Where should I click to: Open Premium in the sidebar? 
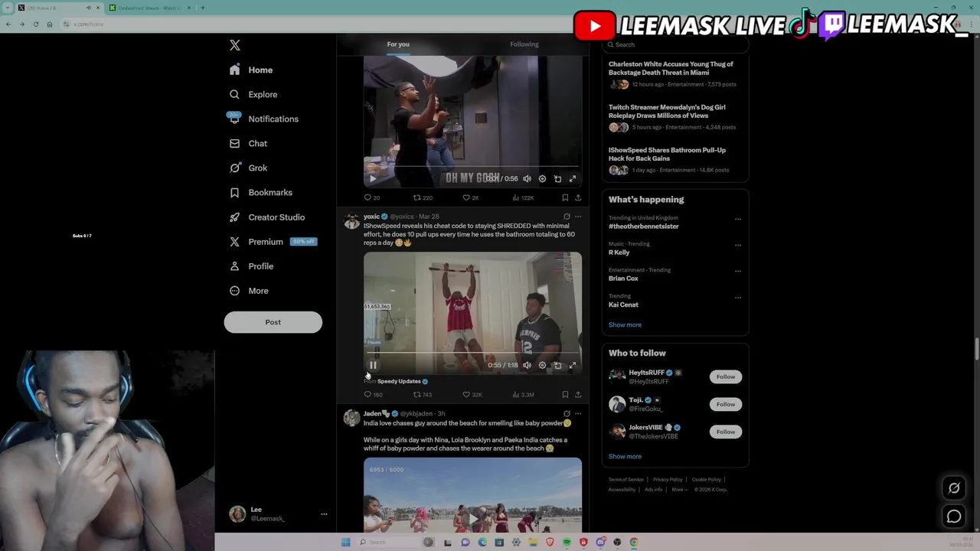[272, 242]
